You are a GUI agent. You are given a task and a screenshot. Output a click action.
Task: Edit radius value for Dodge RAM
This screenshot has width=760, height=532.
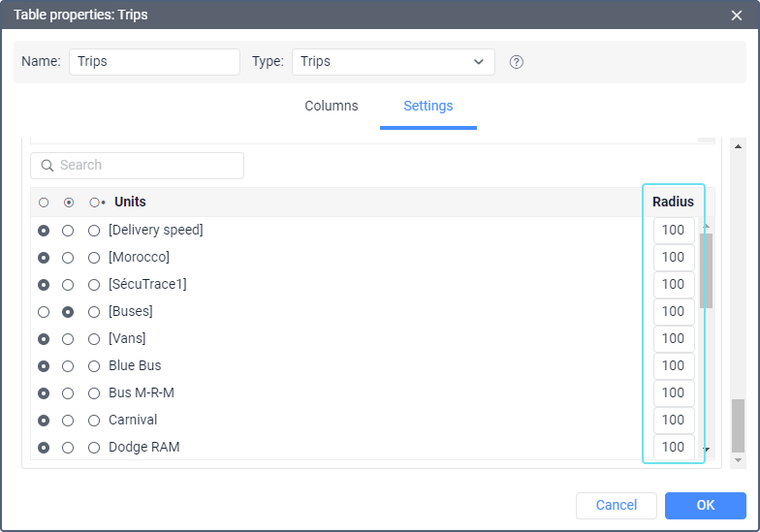(x=674, y=447)
